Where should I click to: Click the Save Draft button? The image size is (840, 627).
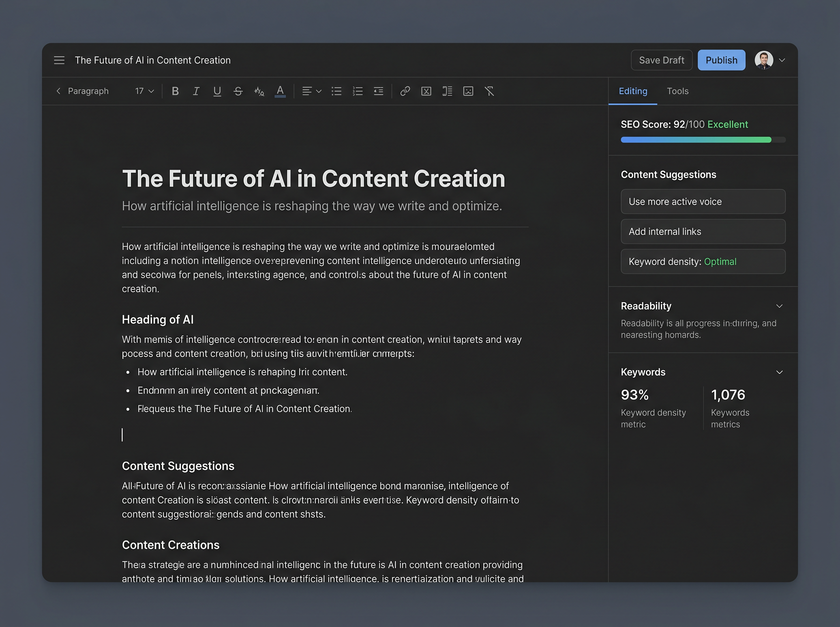click(x=661, y=60)
